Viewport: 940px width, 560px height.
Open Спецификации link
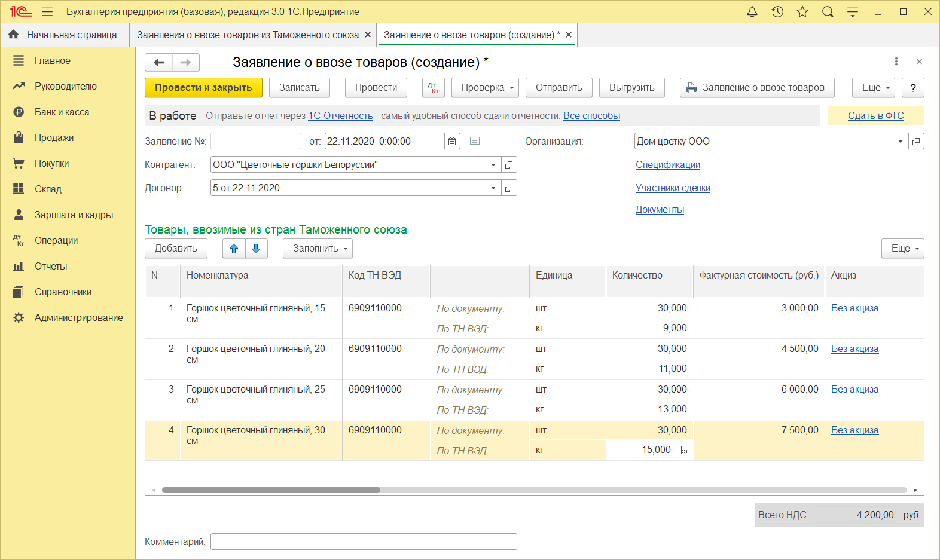click(x=668, y=165)
